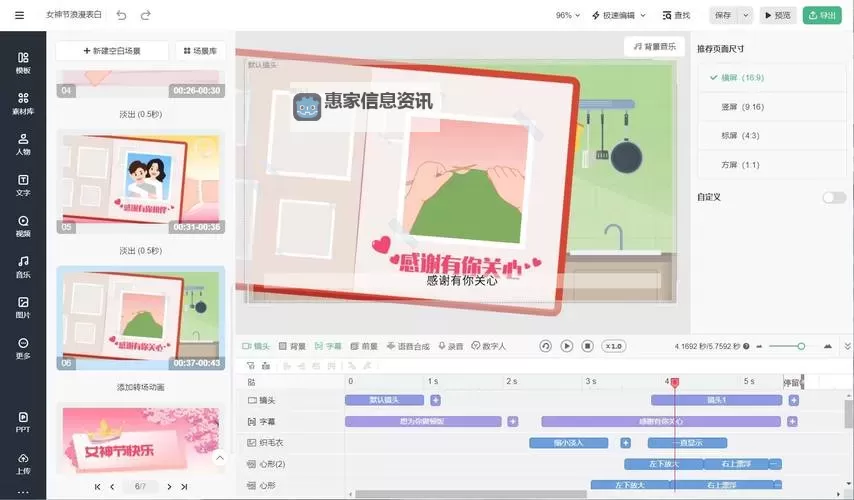
Task: Select 方屏 (1:1) page size
Action: [772, 164]
